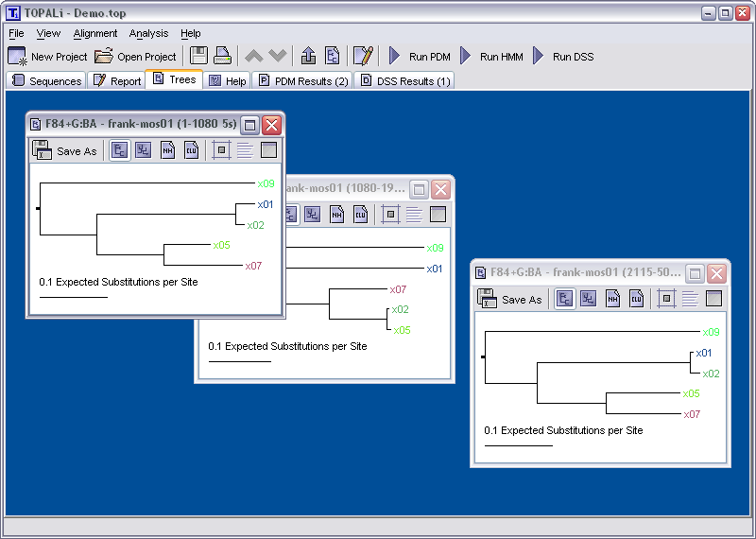Toggle rectangular tree view in 2115-50 window

pyautogui.click(x=564, y=299)
